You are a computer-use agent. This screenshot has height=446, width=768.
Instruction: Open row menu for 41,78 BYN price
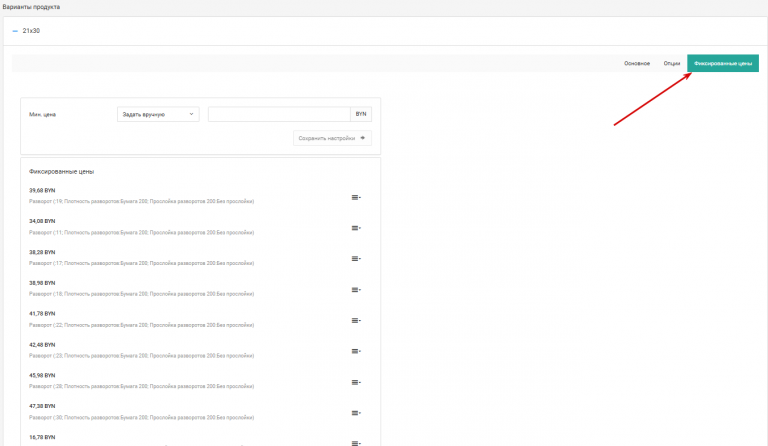[356, 321]
